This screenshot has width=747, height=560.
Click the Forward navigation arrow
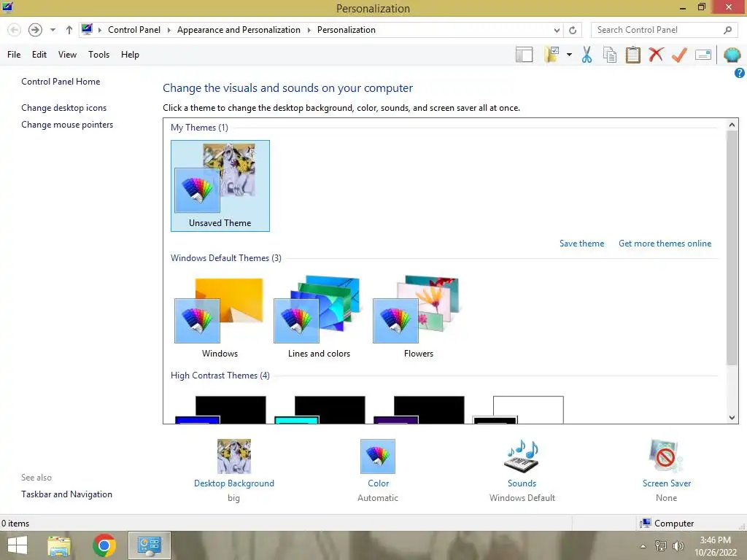coord(35,30)
